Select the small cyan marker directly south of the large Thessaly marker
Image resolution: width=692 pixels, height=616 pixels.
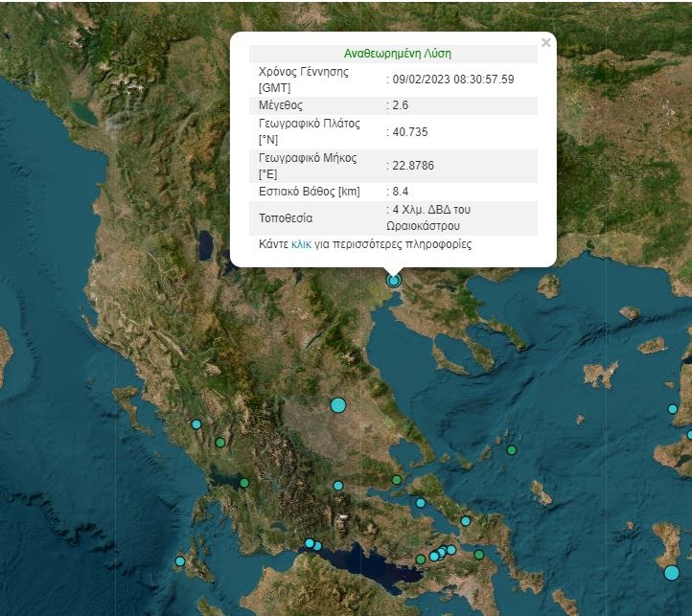[x=338, y=486]
